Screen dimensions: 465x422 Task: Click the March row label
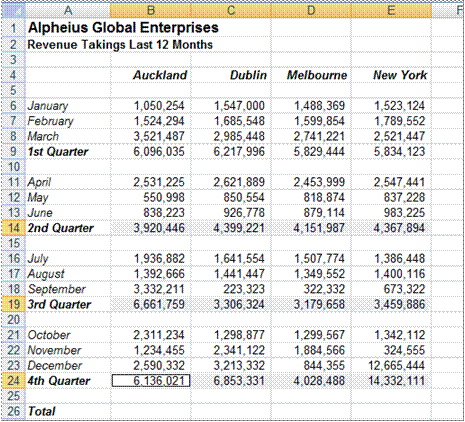(68, 136)
